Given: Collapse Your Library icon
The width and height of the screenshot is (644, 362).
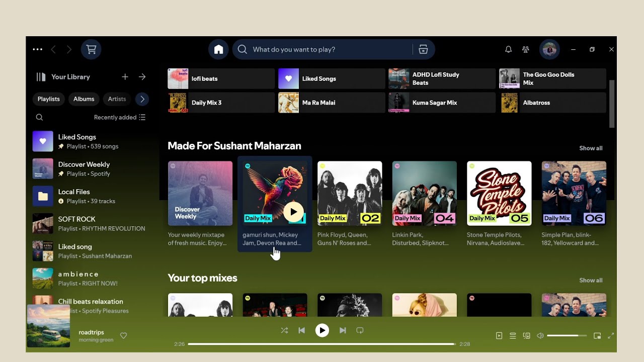Looking at the screenshot, I should pos(41,77).
